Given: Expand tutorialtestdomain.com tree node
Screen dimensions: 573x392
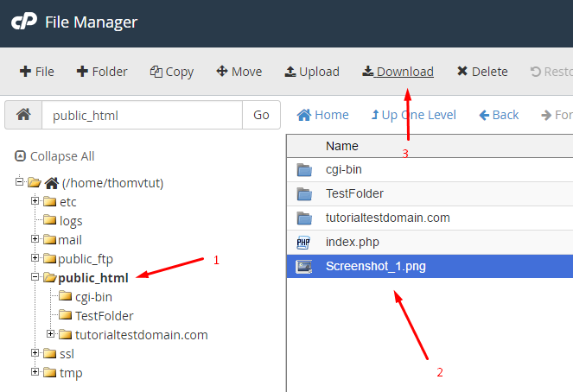Looking at the screenshot, I should [x=50, y=333].
